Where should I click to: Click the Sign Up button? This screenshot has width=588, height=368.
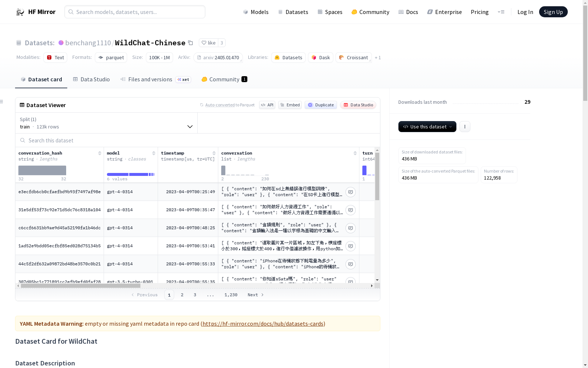coord(553,12)
